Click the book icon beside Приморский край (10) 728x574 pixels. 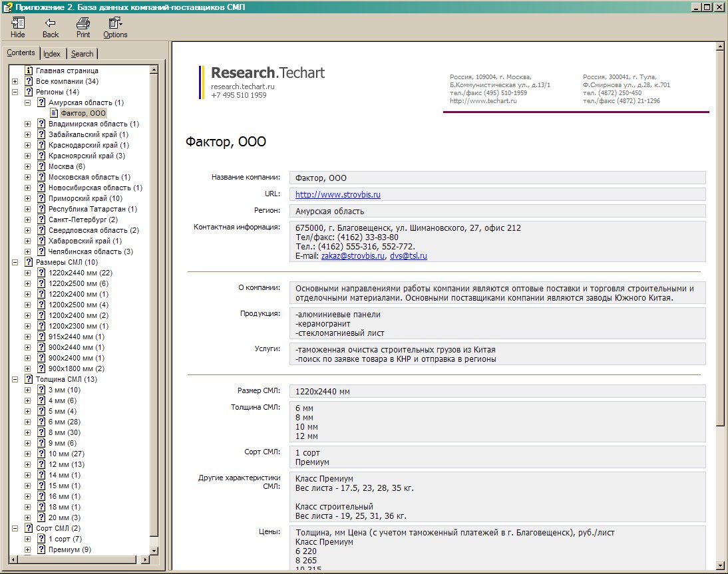pos(41,198)
